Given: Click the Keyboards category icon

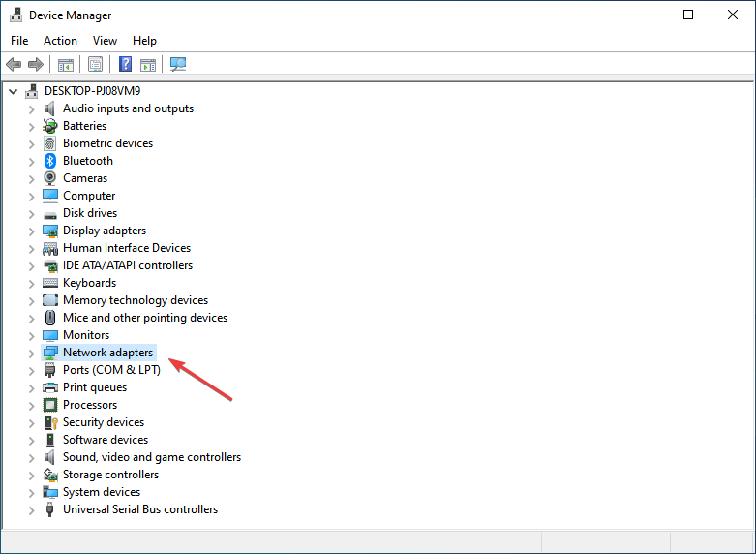Looking at the screenshot, I should (50, 283).
